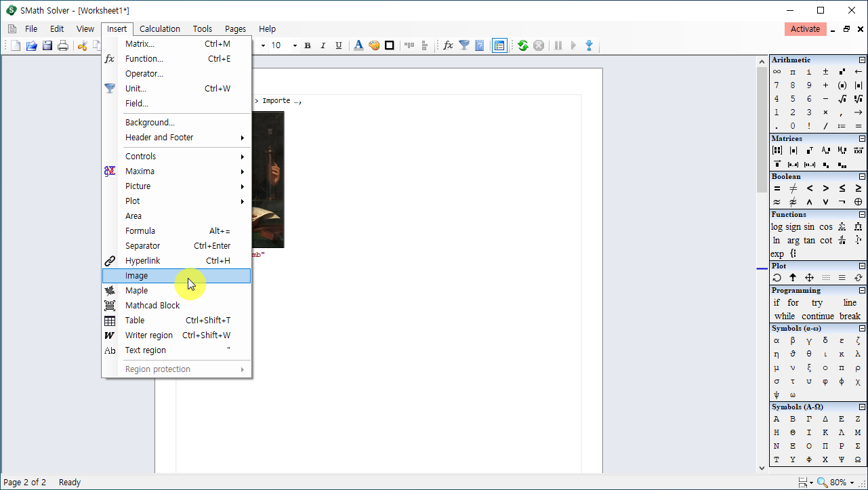Open the Pages menu
Viewport: 868px width, 490px height.
pos(235,28)
